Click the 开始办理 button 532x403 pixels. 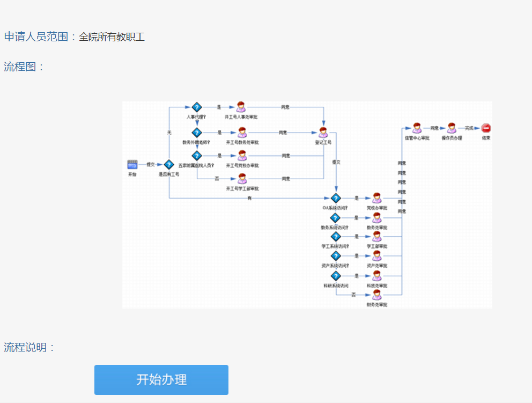[x=161, y=380]
